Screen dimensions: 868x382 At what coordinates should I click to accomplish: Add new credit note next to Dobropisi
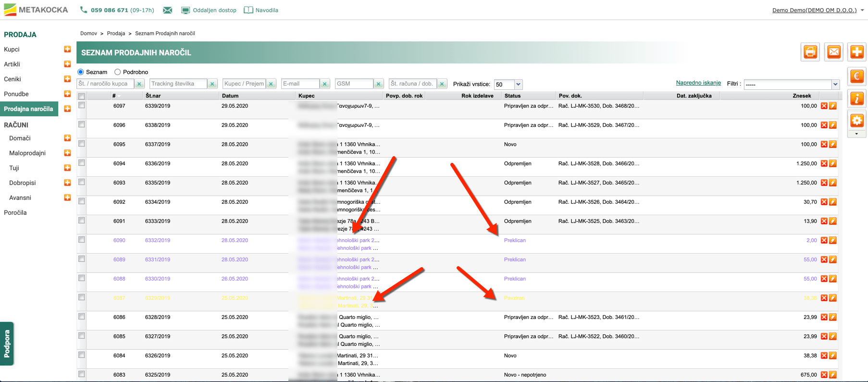pos(67,183)
